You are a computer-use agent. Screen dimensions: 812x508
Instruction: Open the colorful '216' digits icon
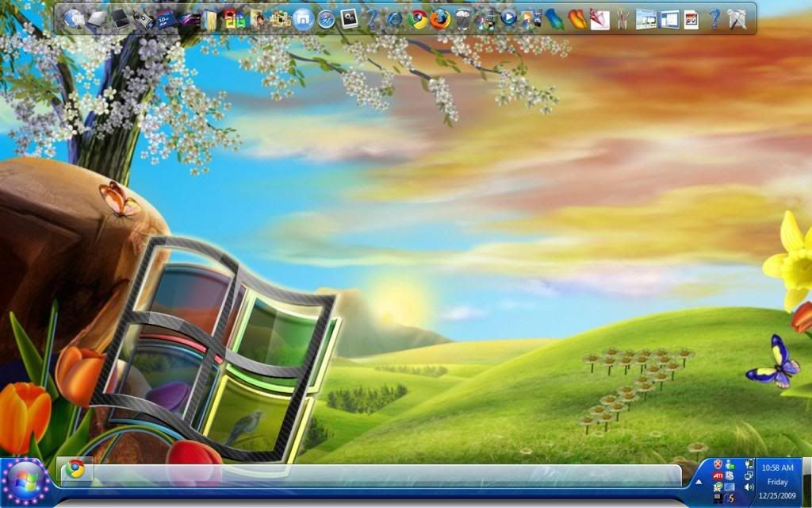[x=234, y=19]
